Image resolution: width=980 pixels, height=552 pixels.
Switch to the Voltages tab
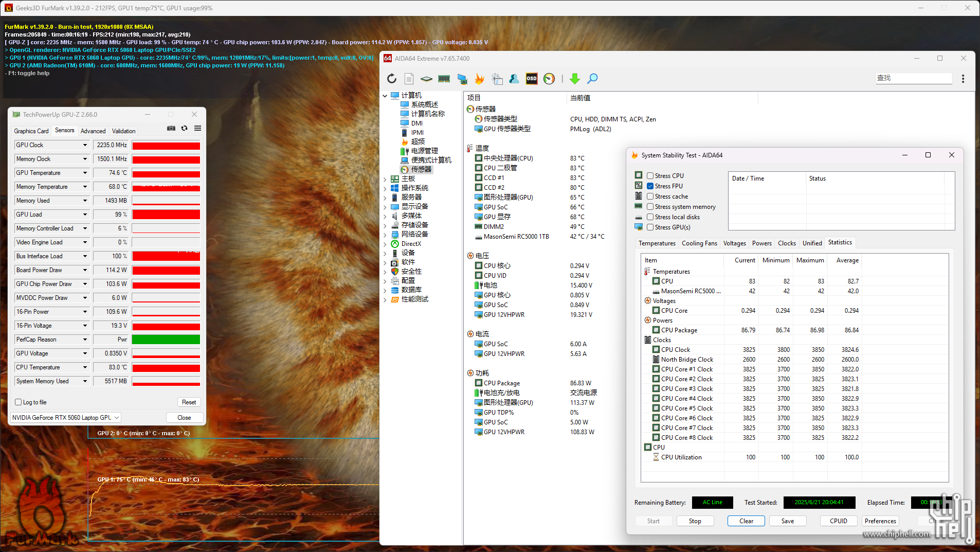(x=735, y=243)
